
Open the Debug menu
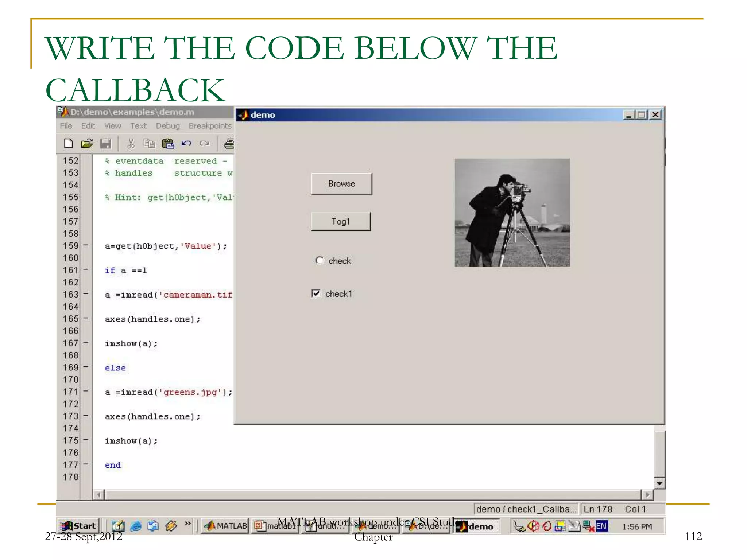click(x=168, y=126)
